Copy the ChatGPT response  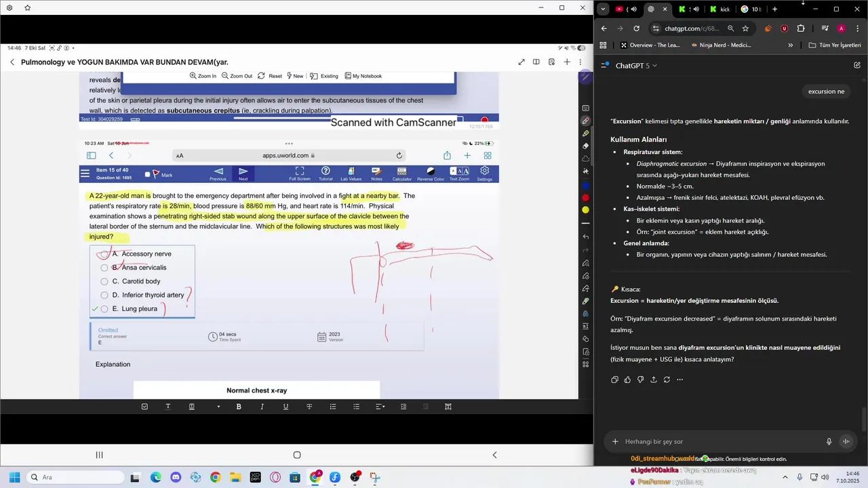(614, 380)
